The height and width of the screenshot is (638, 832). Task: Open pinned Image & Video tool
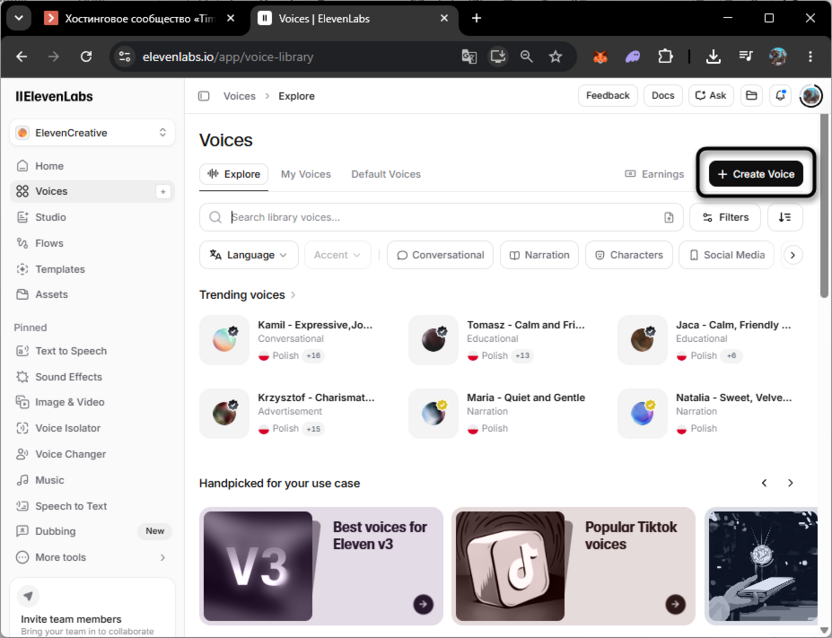92,402
